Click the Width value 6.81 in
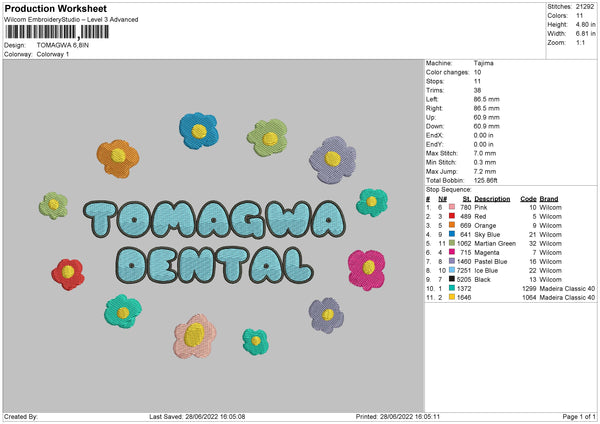This screenshot has height=424, width=600. [585, 34]
